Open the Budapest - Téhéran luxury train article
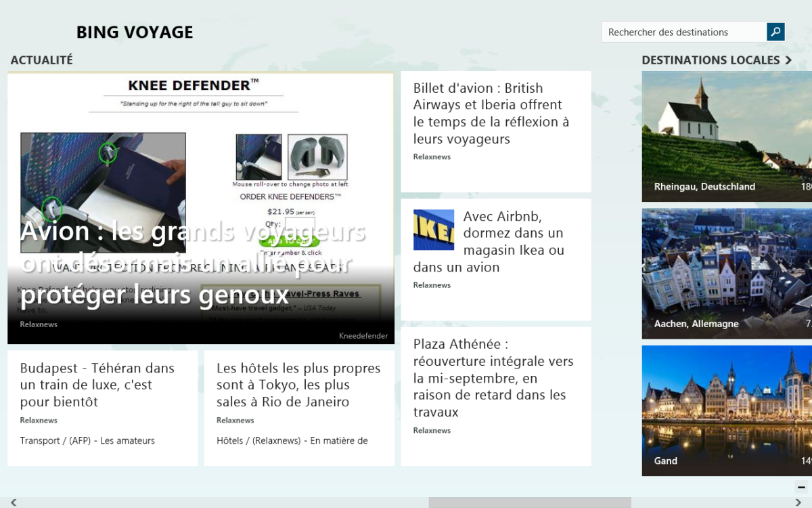This screenshot has width=812, height=508. point(103,408)
